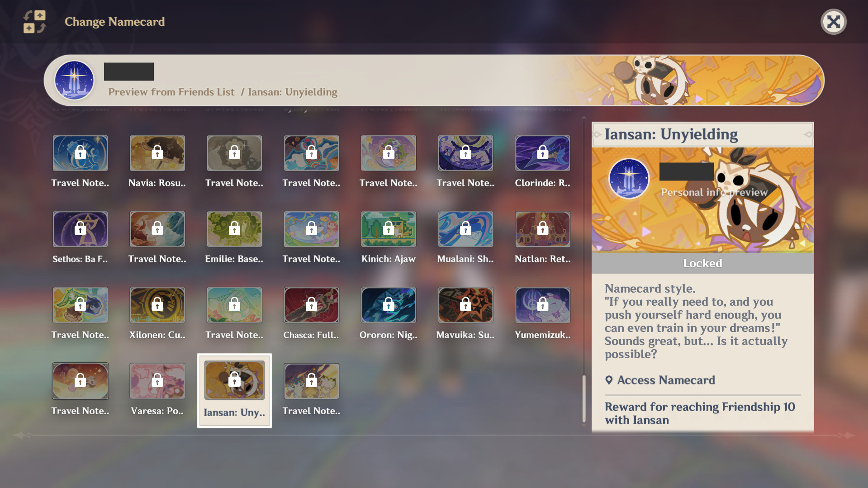Image resolution: width=868 pixels, height=488 pixels.
Task: Select the Mavuika: Su.. namecard
Action: (465, 305)
